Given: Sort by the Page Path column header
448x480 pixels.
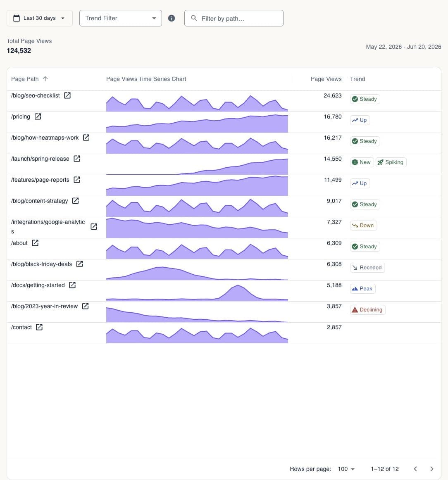Looking at the screenshot, I should tap(25, 79).
